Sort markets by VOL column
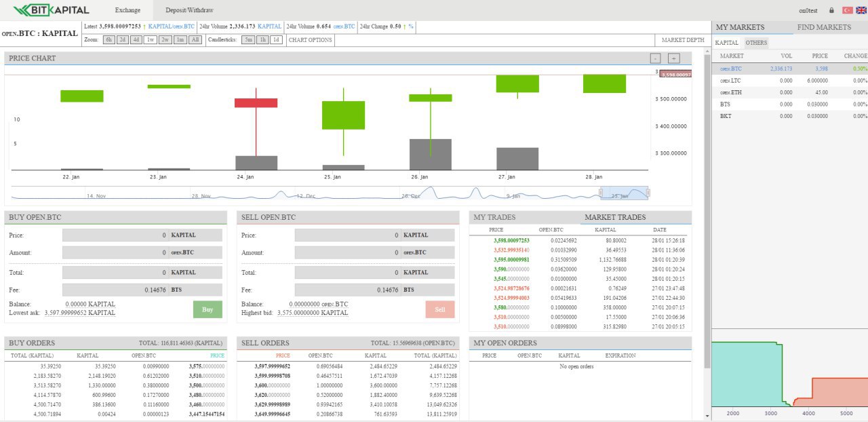Viewport: 868px width, 422px height. click(x=786, y=56)
